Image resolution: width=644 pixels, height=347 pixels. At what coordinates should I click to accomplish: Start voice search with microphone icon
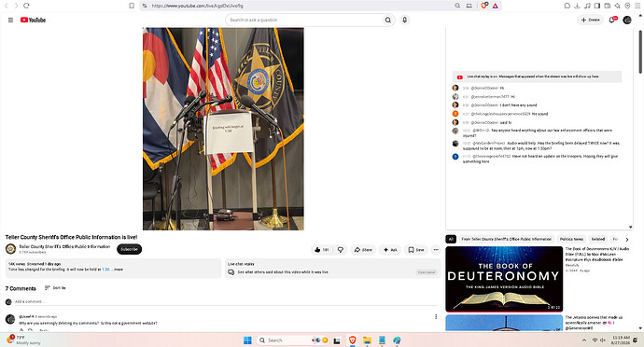[404, 20]
